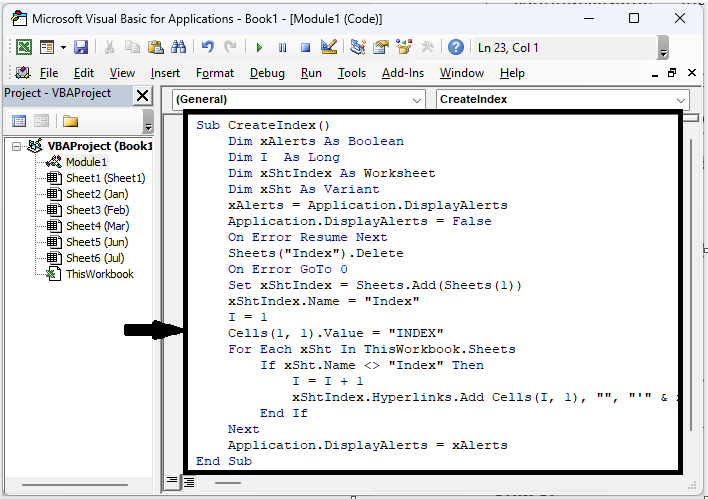Minimize the inner Module1 code window
708x499 pixels.
click(655, 74)
